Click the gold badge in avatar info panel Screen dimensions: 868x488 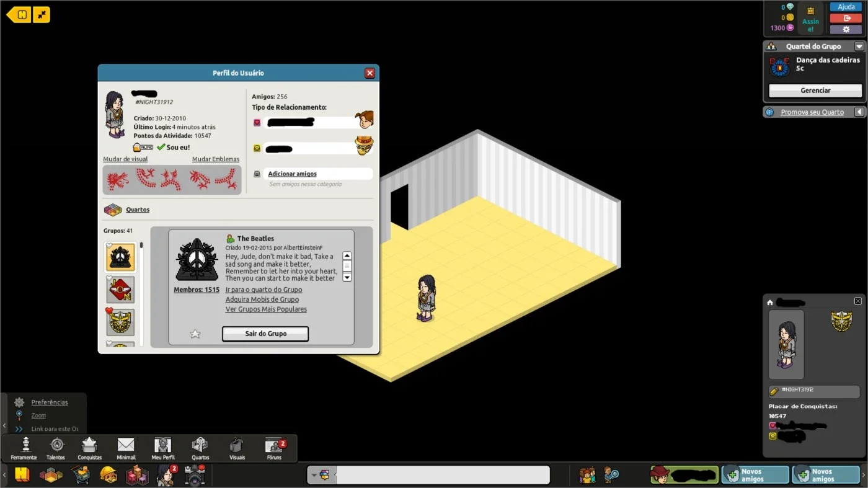point(841,321)
